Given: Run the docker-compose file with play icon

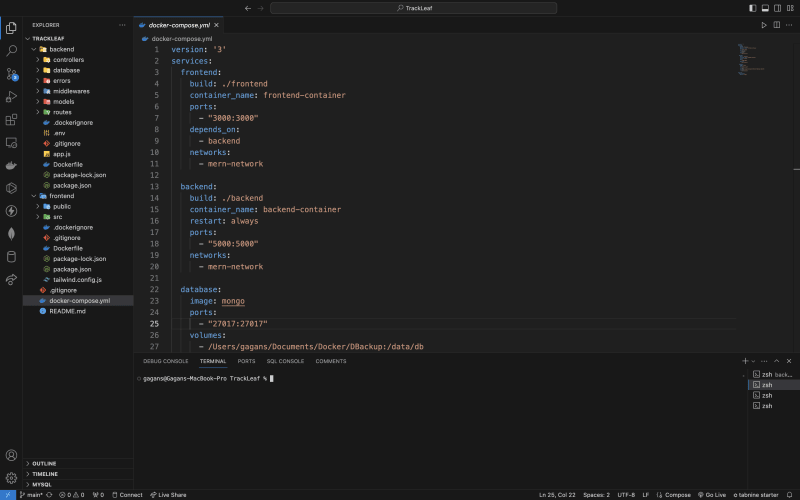Looking at the screenshot, I should coord(764,25).
